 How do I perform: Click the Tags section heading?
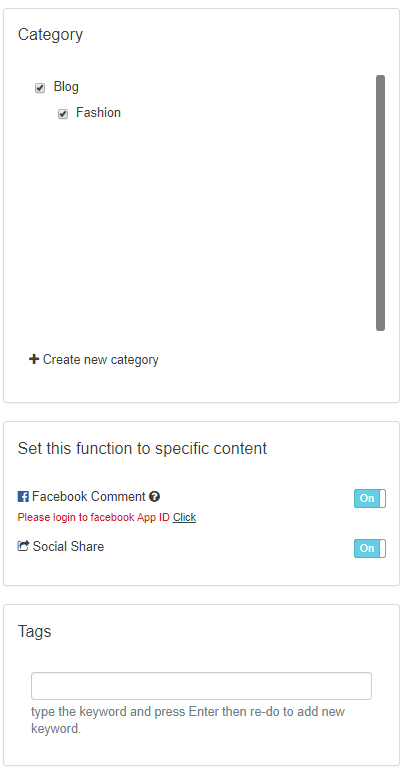tap(35, 631)
